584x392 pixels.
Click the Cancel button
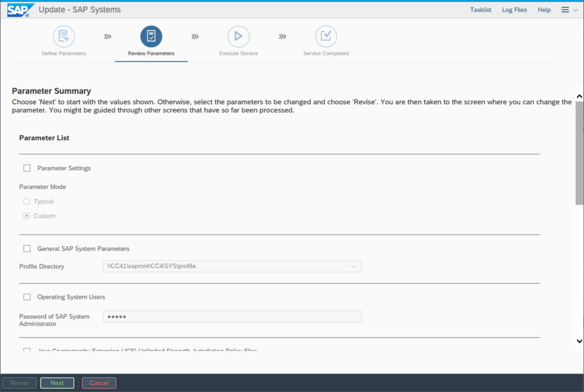point(99,383)
